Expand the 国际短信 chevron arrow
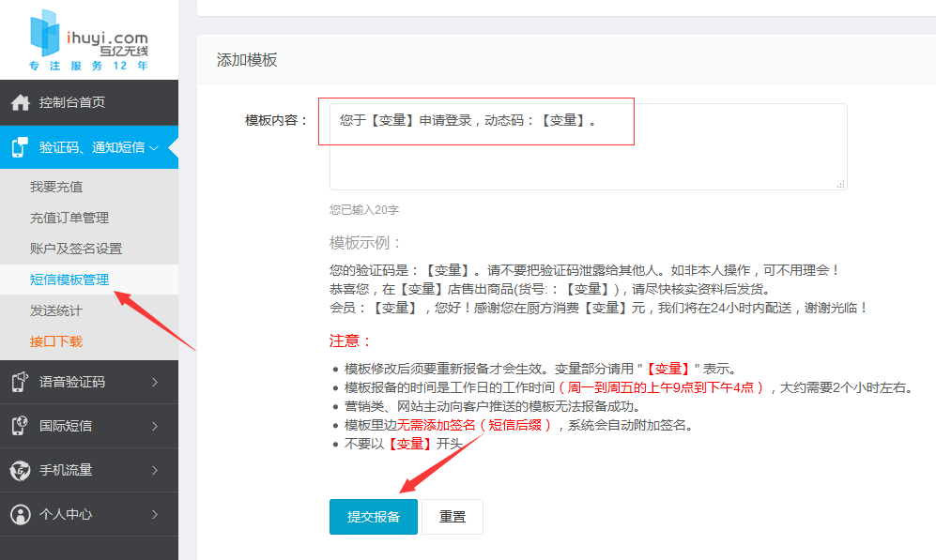This screenshot has height=560, width=936. pos(155,427)
